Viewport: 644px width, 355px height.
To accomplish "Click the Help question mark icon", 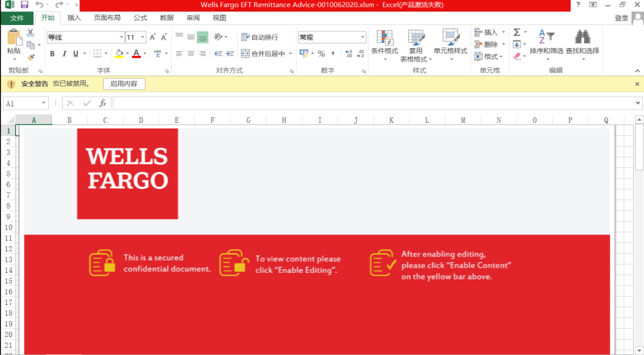I will pyautogui.click(x=578, y=5).
